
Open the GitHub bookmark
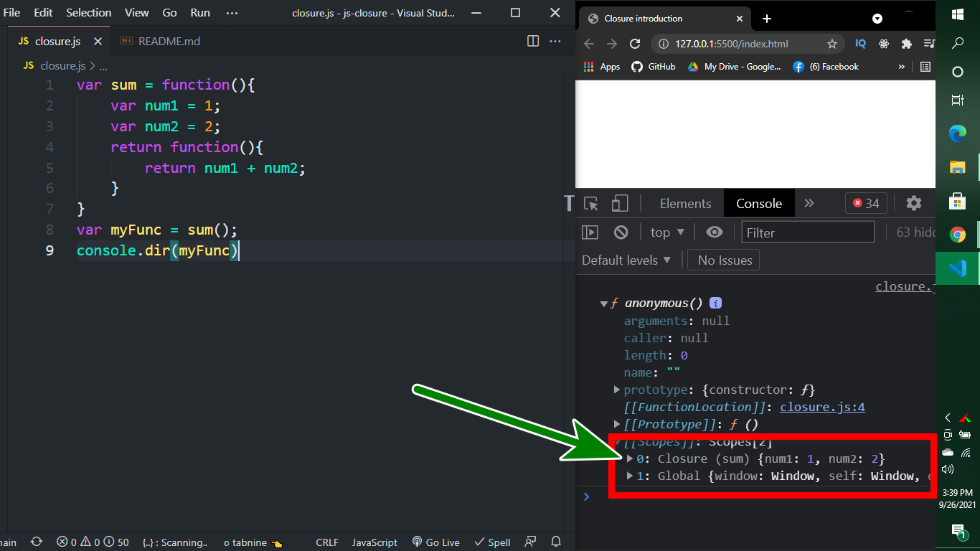[x=654, y=67]
